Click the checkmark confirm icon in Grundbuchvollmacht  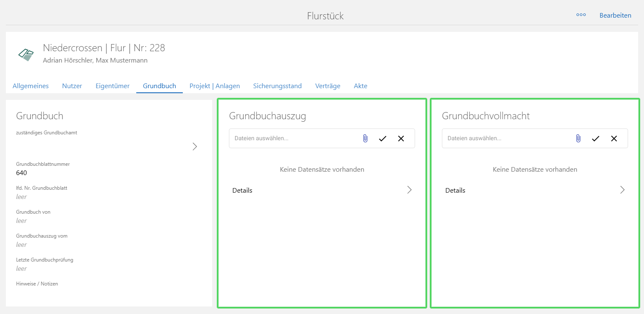pyautogui.click(x=595, y=138)
